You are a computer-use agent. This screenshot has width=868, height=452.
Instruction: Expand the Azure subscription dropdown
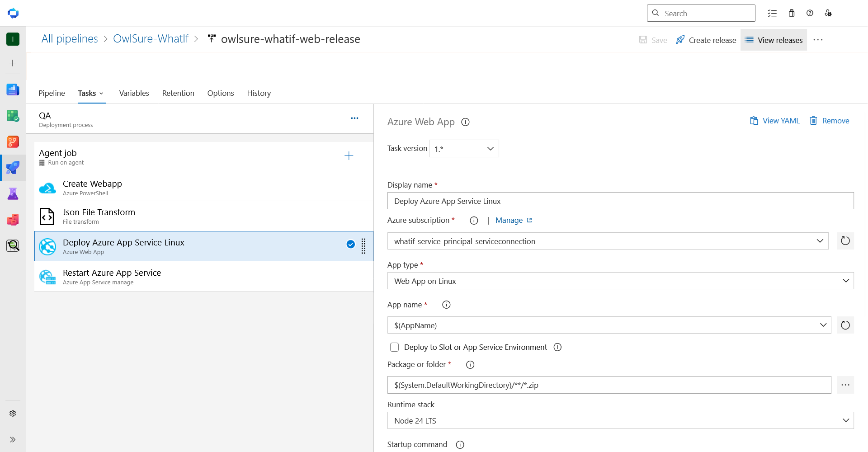point(820,241)
